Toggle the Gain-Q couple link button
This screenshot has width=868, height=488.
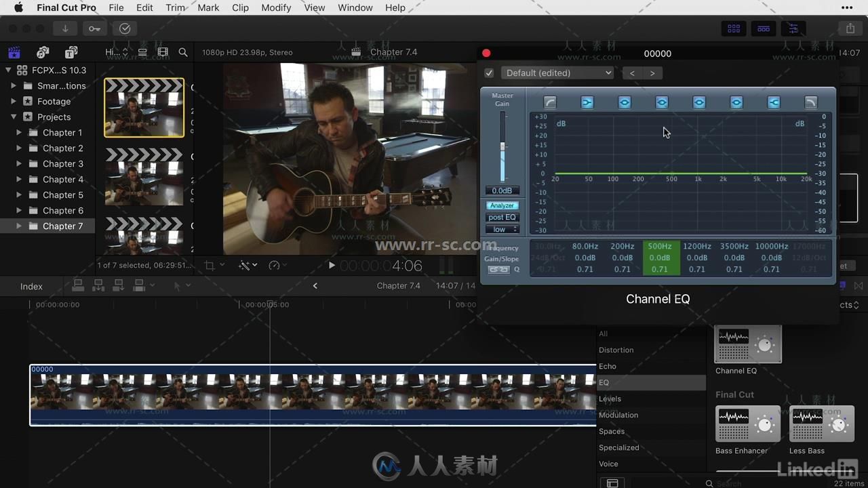pyautogui.click(x=498, y=270)
